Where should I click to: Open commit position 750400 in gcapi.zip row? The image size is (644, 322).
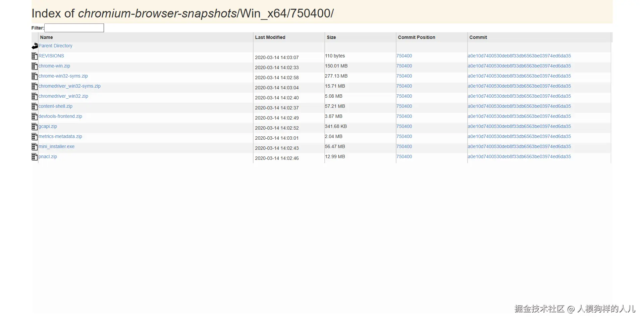404,126
